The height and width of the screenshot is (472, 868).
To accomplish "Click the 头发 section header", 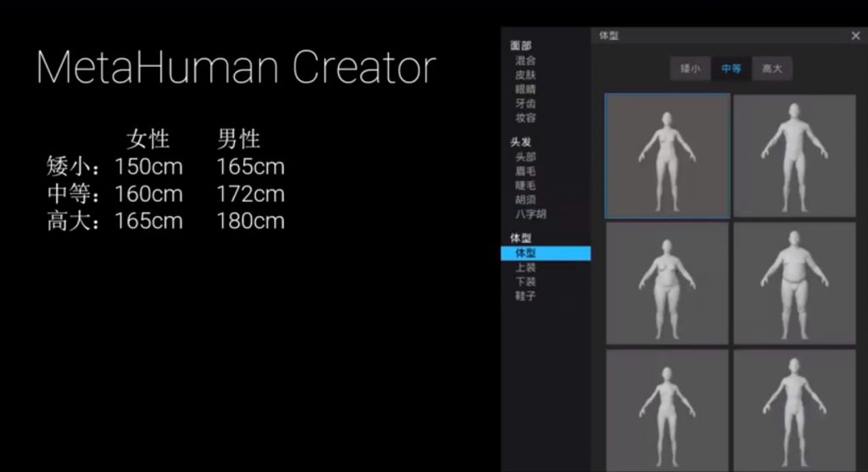I will tap(520, 142).
